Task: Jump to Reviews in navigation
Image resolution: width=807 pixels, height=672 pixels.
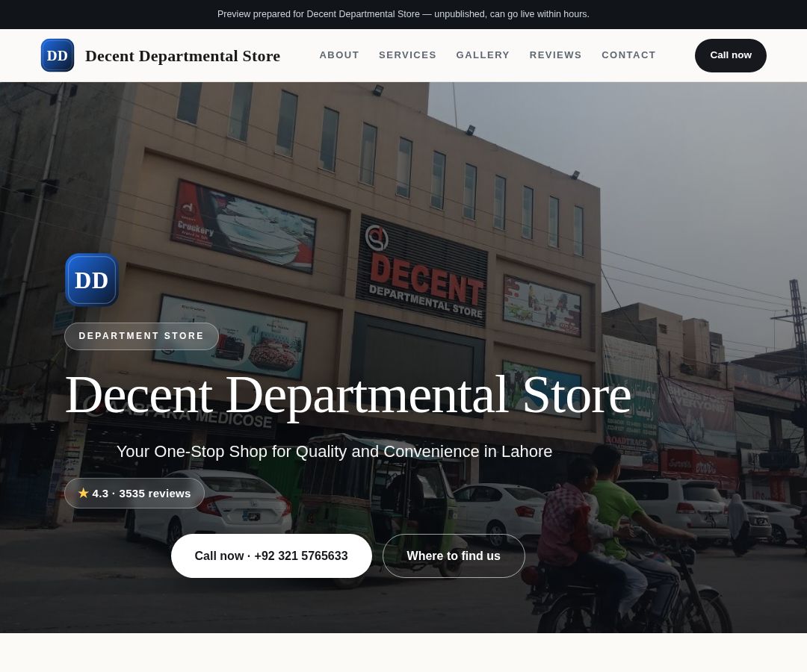Action: 555,55
